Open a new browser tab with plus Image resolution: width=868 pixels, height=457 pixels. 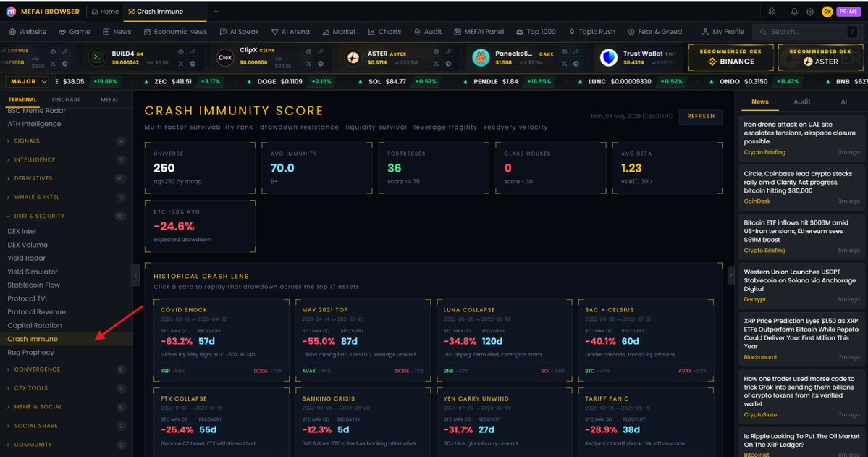point(216,12)
